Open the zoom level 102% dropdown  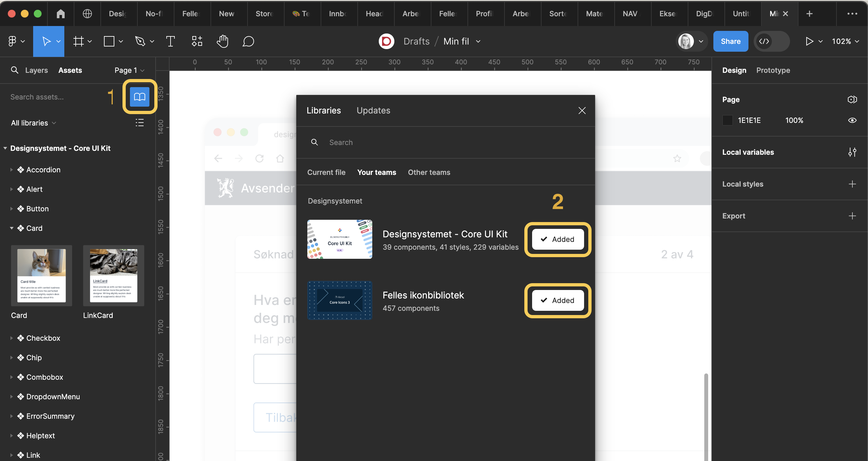(845, 41)
